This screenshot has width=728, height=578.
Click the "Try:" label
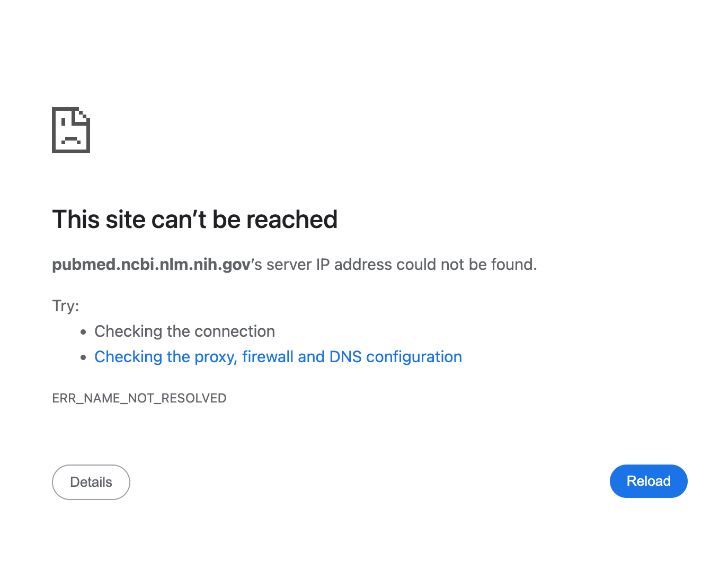[65, 306]
